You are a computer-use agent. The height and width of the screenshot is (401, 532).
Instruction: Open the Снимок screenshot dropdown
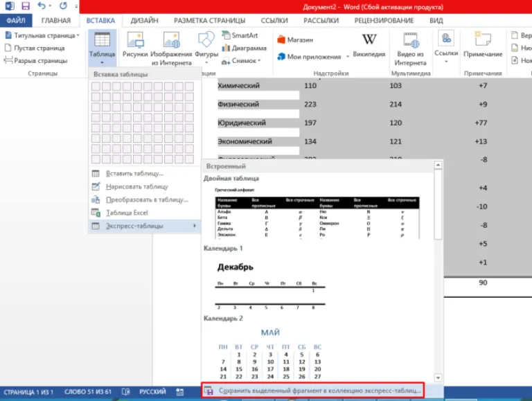coord(241,61)
